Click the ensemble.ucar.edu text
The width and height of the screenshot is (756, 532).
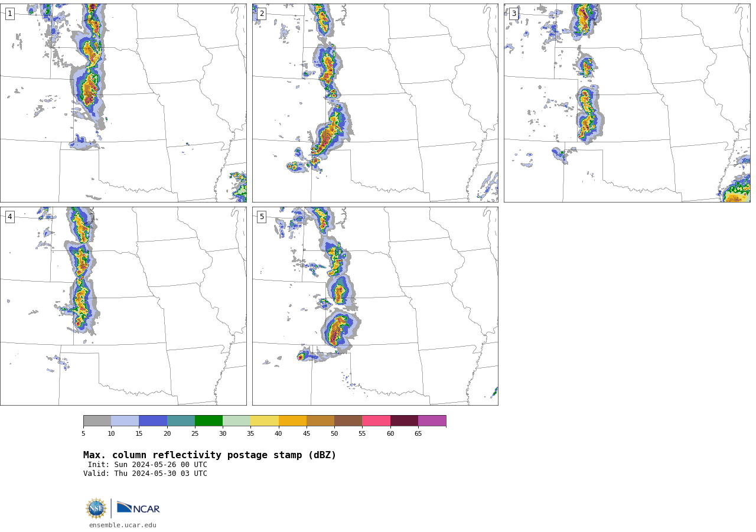(x=123, y=525)
